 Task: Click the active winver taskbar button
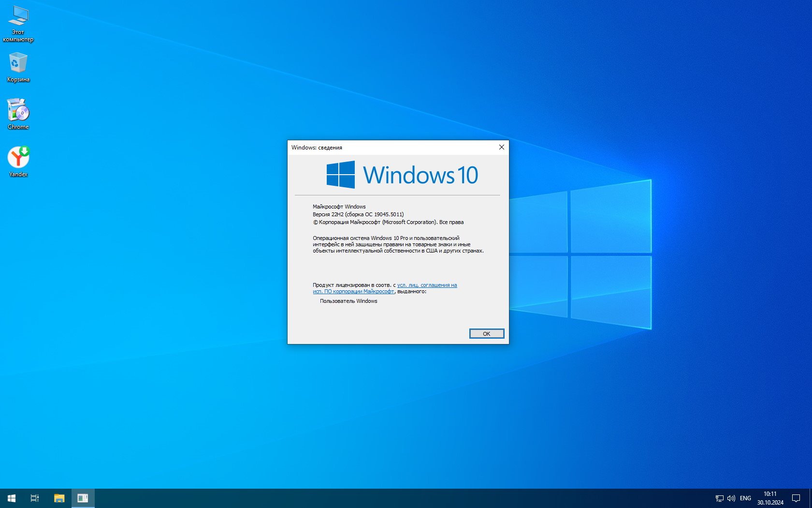point(83,498)
